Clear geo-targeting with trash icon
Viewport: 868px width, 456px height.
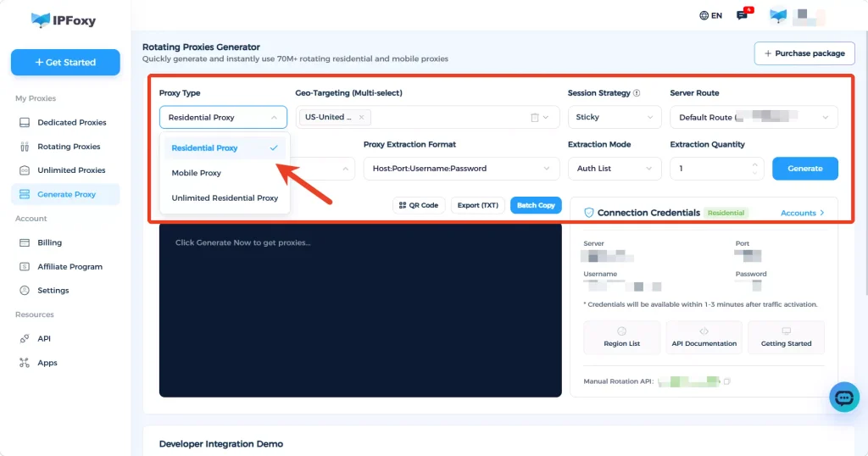[x=535, y=117]
